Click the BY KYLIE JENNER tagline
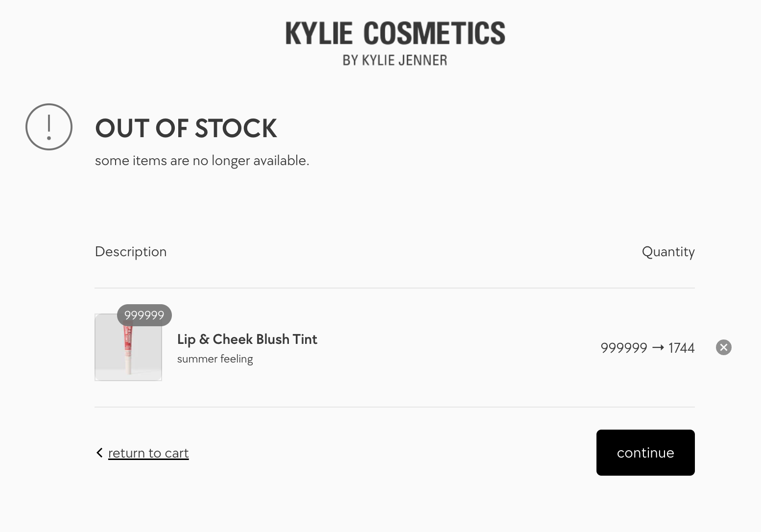 pos(395,60)
